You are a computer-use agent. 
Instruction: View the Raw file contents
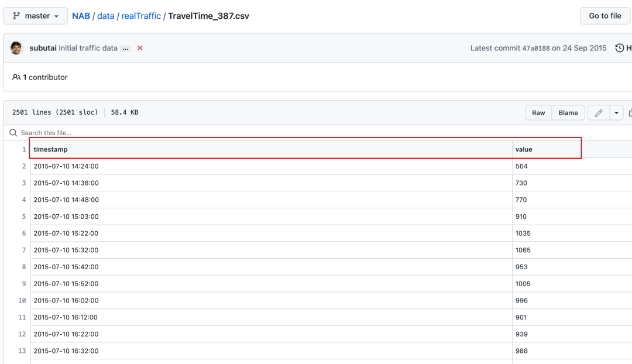(x=538, y=113)
